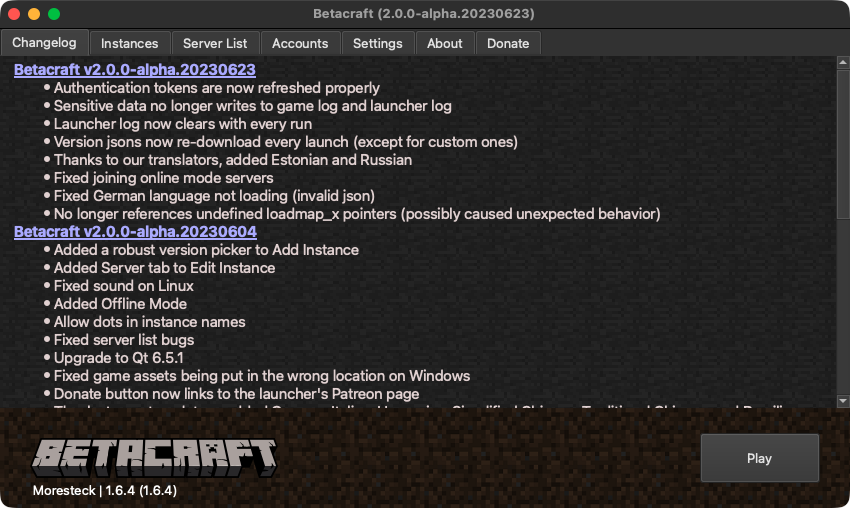This screenshot has height=508, width=850.
Task: Click the window title Betacraft (2.0.0-alpha.20230623)
Action: [x=424, y=14]
